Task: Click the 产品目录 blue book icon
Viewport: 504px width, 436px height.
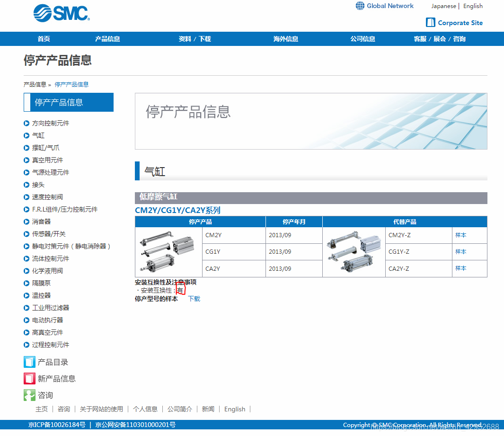Action: point(29,362)
